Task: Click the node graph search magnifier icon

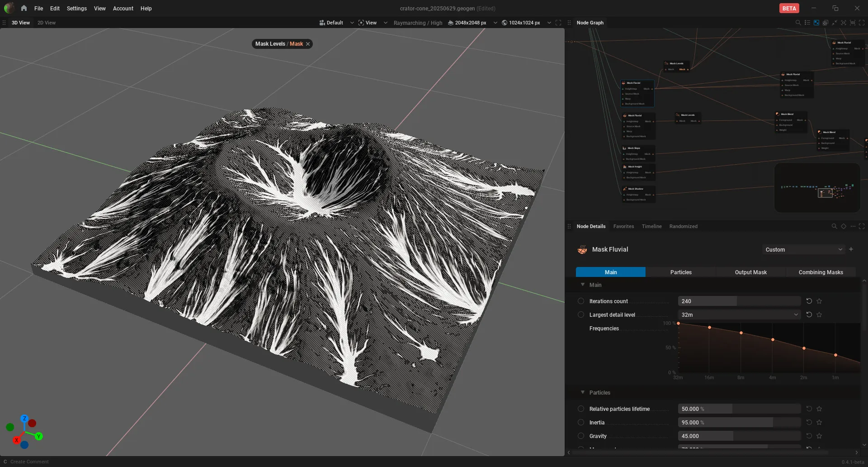Action: pos(798,23)
